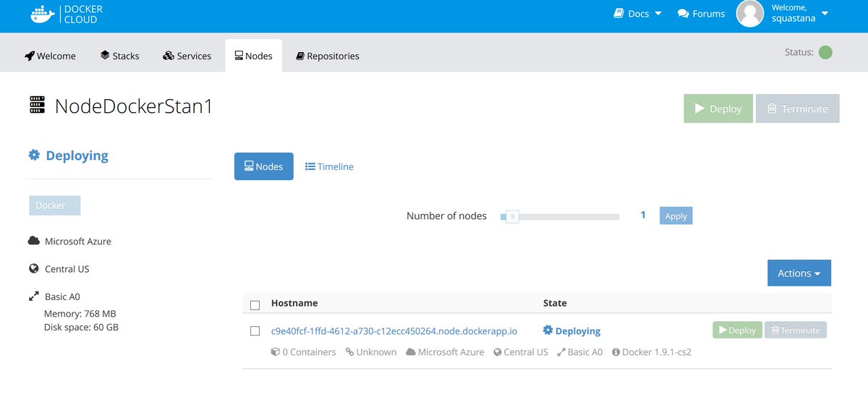This screenshot has height=413, width=868.
Task: Toggle the select-all checkbox in table header
Action: click(255, 305)
